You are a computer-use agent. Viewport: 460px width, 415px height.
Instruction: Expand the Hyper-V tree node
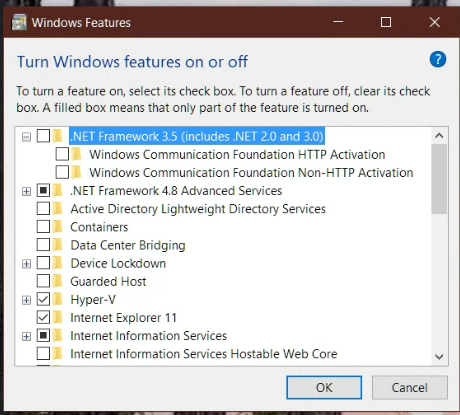tap(26, 300)
